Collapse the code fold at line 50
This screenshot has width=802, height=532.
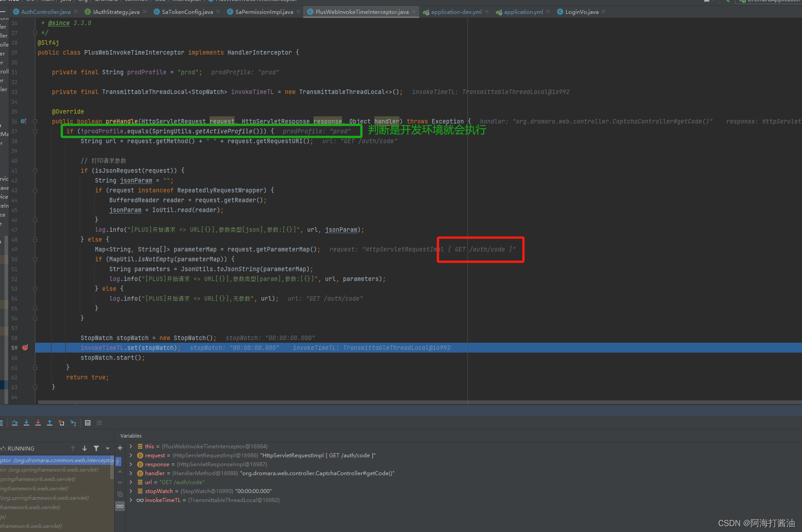[35, 259]
